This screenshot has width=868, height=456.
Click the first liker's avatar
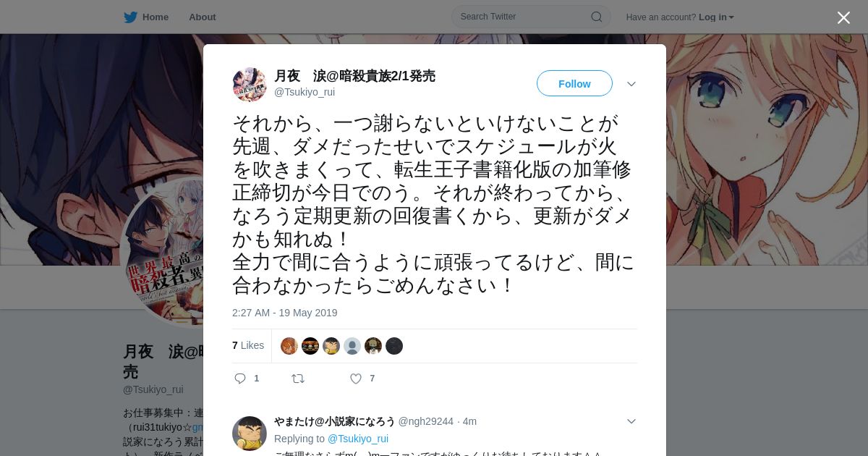(x=289, y=346)
